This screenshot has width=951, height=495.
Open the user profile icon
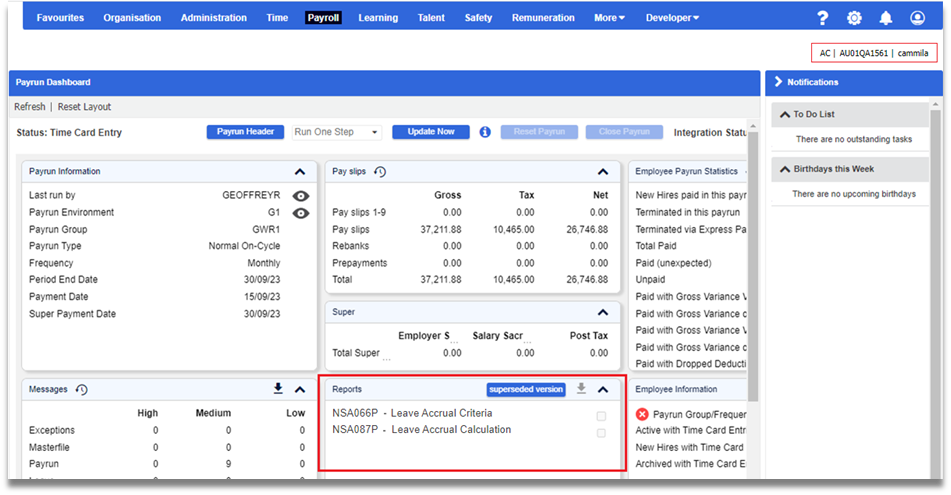(x=918, y=18)
